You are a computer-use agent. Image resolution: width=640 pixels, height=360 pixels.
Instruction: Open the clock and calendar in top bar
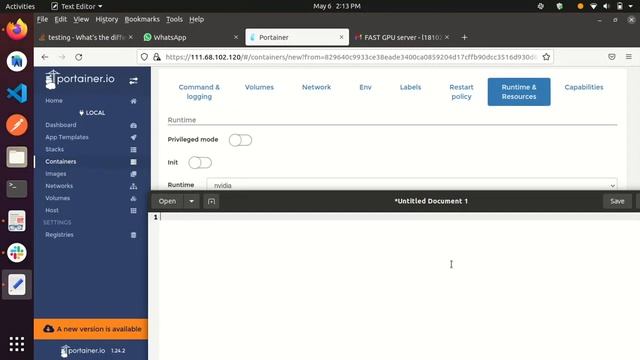(337, 6)
